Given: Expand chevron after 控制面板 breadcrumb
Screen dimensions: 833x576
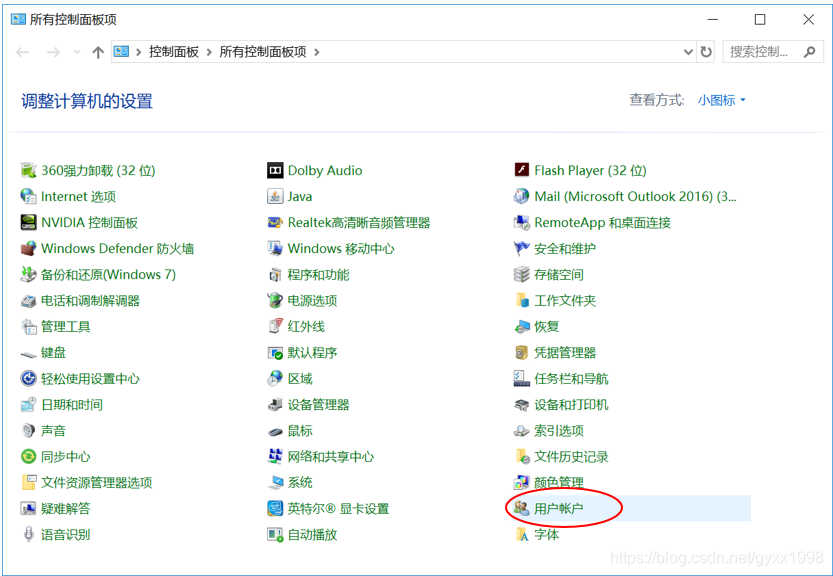Looking at the screenshot, I should (x=209, y=52).
